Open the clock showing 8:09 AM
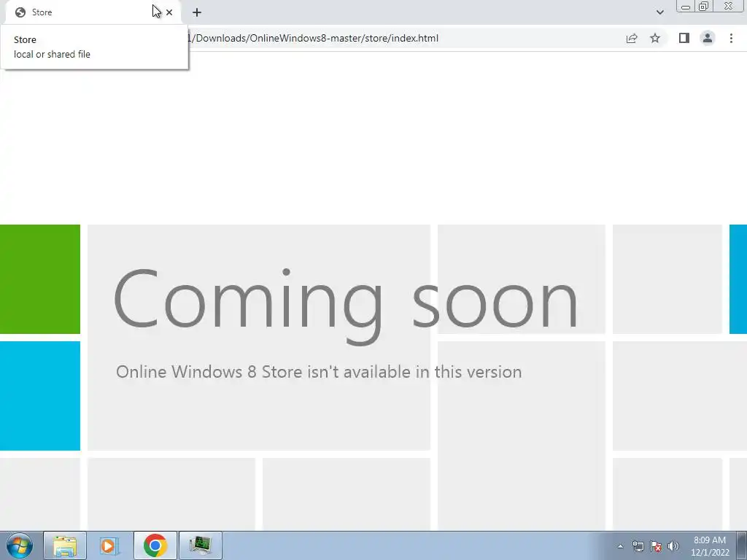 click(710, 546)
